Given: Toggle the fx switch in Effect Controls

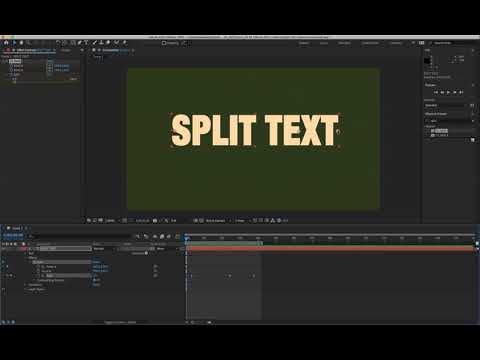Looking at the screenshot, I should (x=6, y=61).
